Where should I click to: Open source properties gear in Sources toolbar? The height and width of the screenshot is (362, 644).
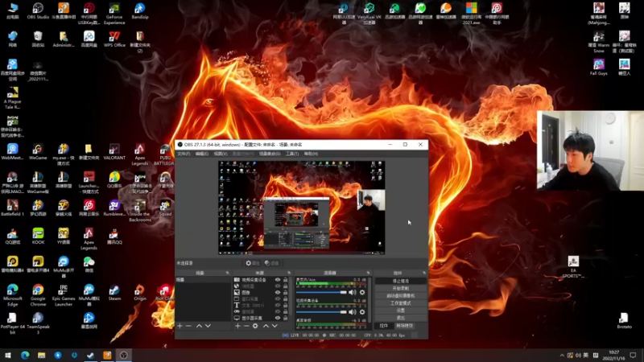coord(256,326)
